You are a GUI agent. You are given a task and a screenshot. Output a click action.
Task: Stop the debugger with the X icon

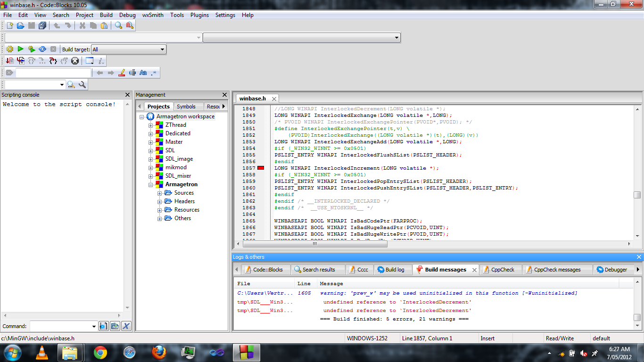pos(75,61)
